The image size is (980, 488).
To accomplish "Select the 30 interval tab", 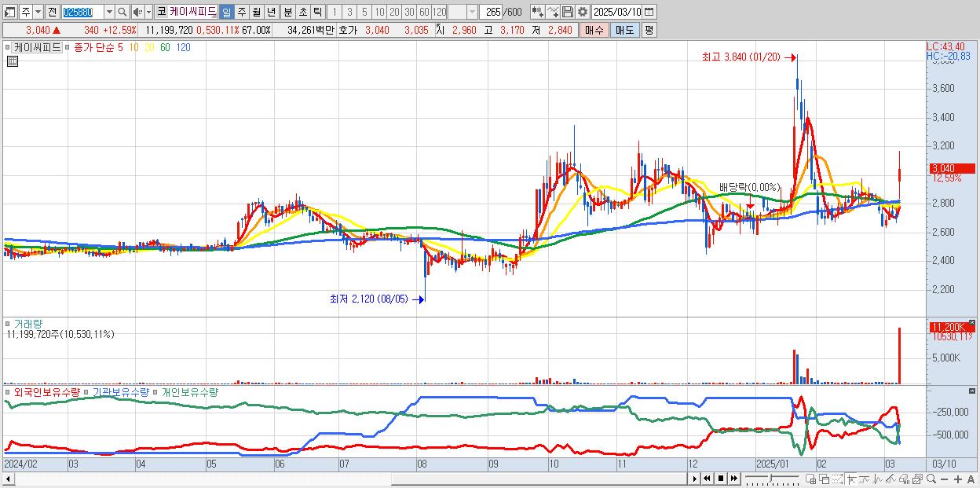I will point(409,12).
